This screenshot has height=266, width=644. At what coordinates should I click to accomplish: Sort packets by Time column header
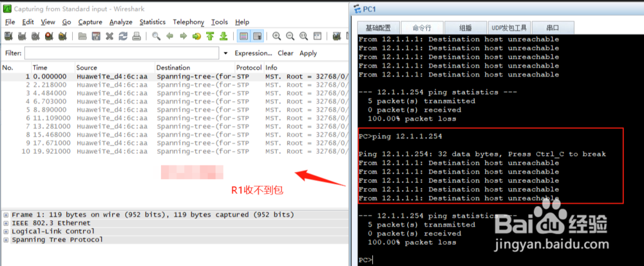[x=53, y=68]
